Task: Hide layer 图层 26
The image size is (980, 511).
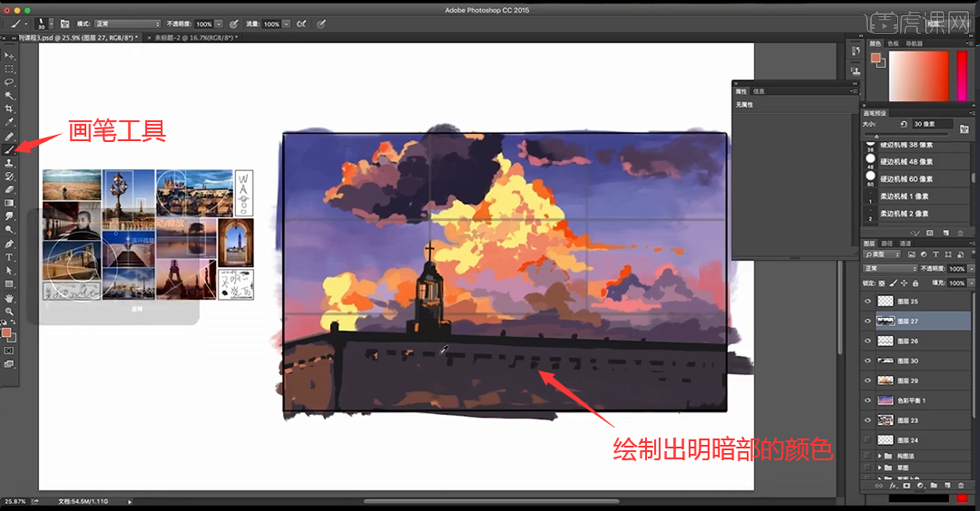Action: [x=868, y=341]
